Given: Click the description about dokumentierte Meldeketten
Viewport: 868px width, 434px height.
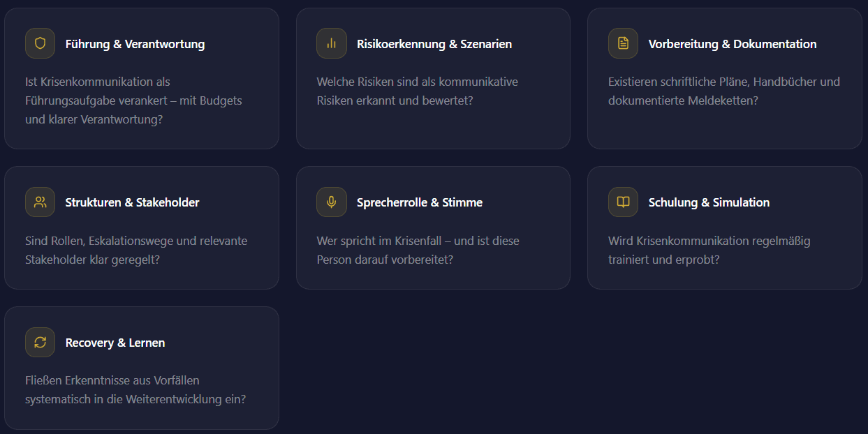Looking at the screenshot, I should pos(724,91).
